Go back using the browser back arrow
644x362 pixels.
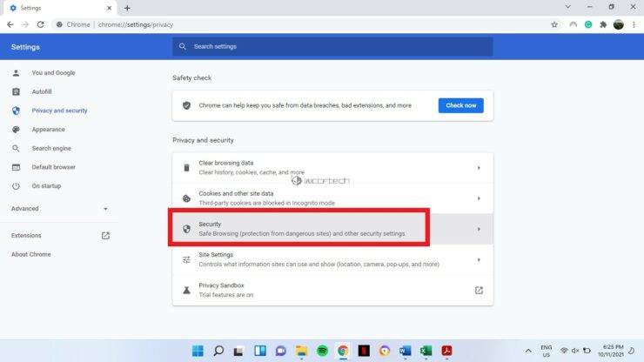pos(10,24)
